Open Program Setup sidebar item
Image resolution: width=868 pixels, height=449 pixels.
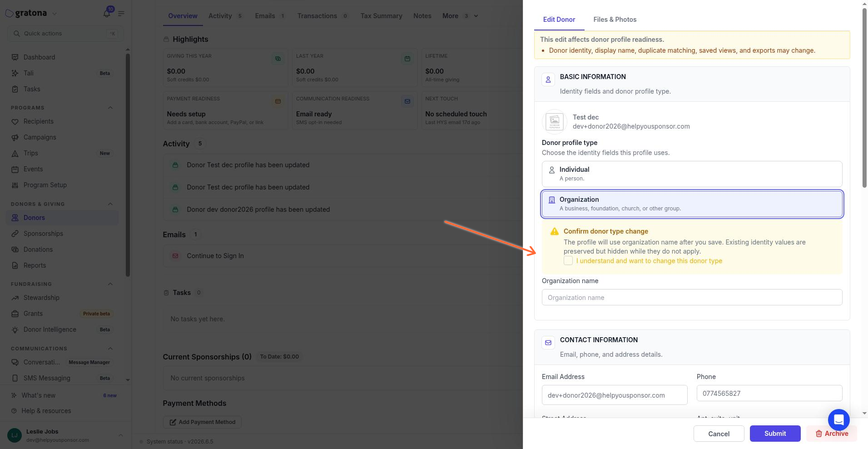click(62, 185)
